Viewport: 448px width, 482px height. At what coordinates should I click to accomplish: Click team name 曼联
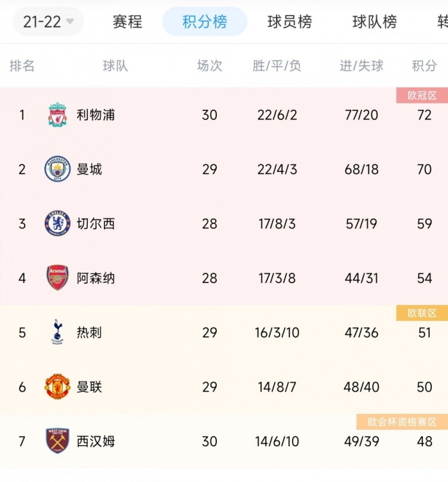89,387
